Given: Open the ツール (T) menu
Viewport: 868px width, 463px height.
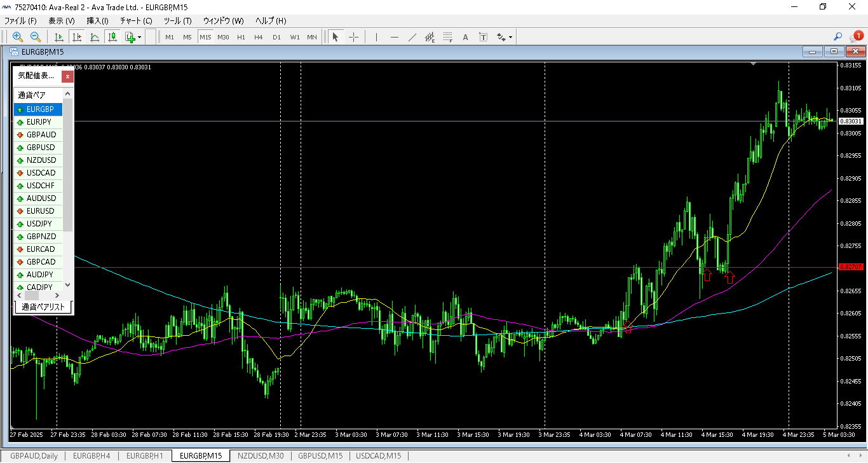Looking at the screenshot, I should click(178, 20).
